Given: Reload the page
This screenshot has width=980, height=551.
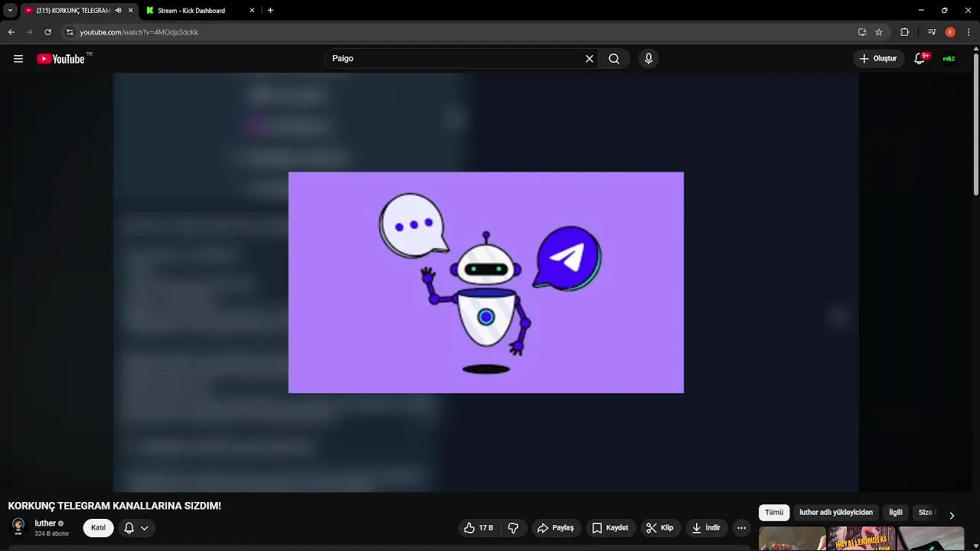Looking at the screenshot, I should pyautogui.click(x=47, y=32).
